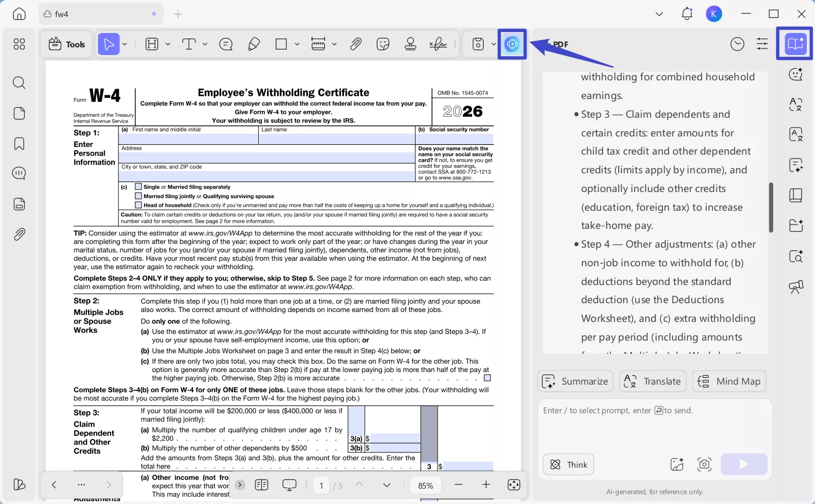
Task: Open the comment note tool
Action: [x=226, y=44]
